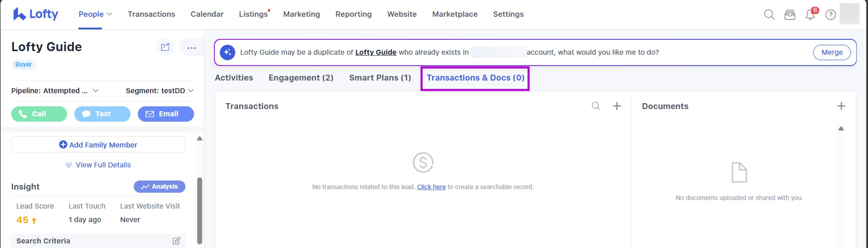Click the help question mark icon
Viewport: 868px width, 248px height.
[x=830, y=14]
